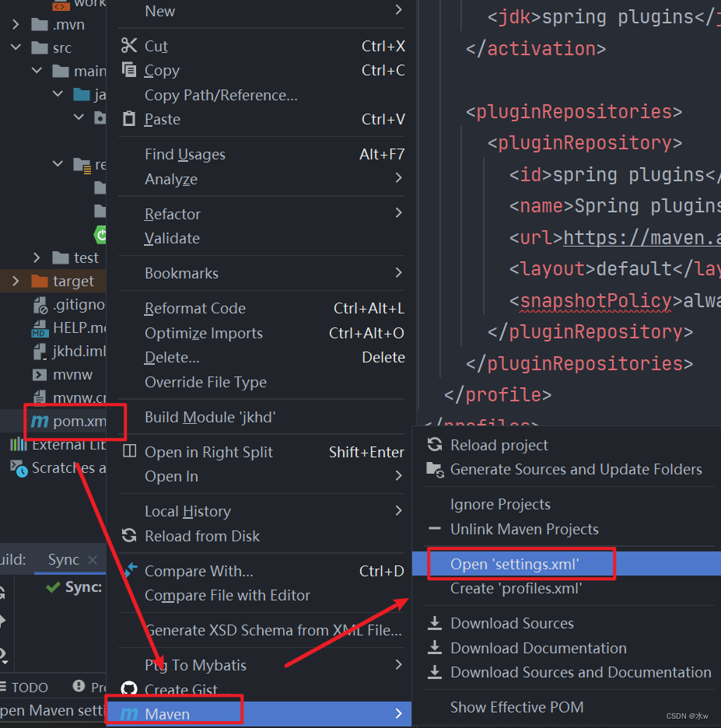Close the Sync build tab
The width and height of the screenshot is (721, 728).
tap(93, 559)
